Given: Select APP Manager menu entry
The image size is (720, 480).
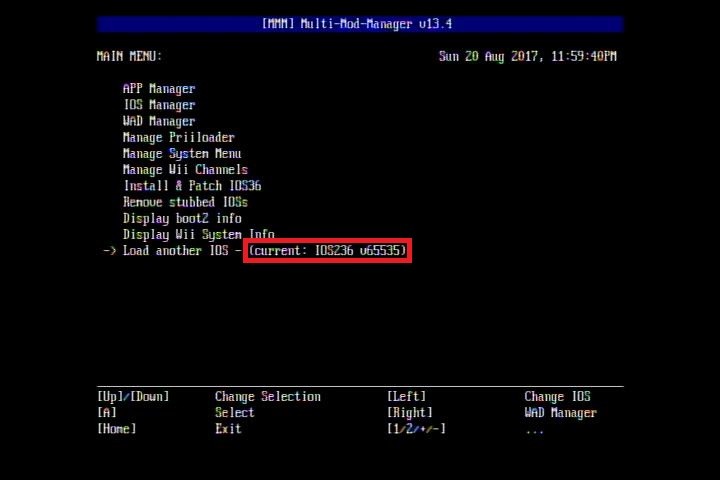Looking at the screenshot, I should pos(159,89).
